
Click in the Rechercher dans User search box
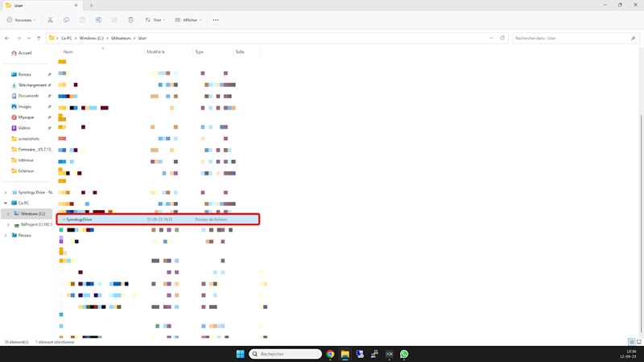572,38
